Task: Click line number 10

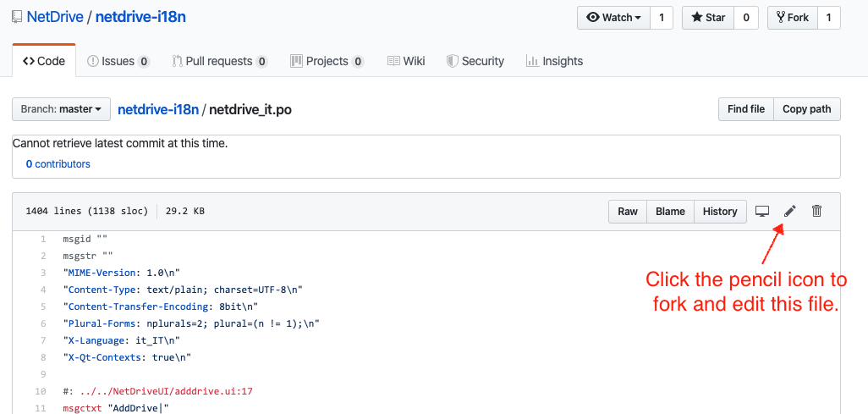Action: [41, 391]
